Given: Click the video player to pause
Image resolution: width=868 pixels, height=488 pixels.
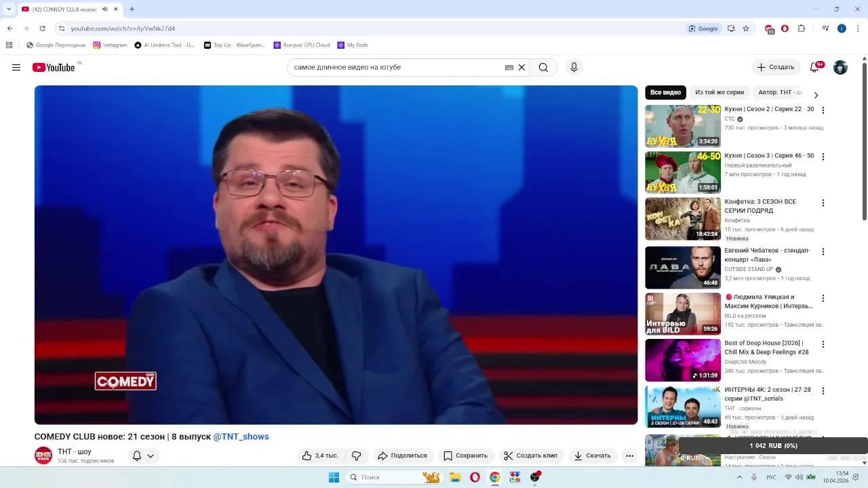Looking at the screenshot, I should (336, 255).
